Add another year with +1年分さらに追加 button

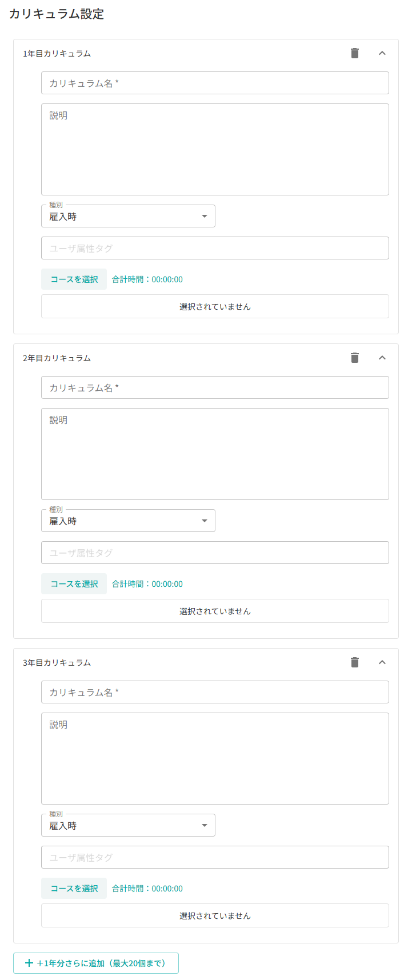(x=96, y=963)
